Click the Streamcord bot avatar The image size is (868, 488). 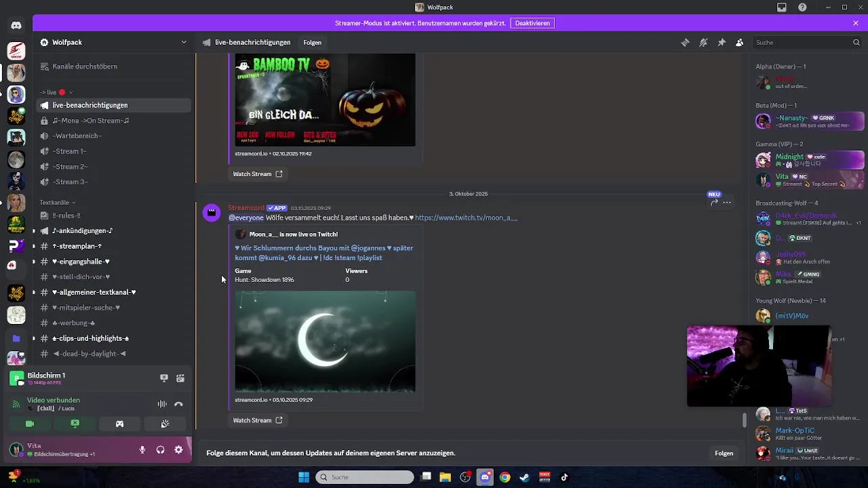coord(212,213)
